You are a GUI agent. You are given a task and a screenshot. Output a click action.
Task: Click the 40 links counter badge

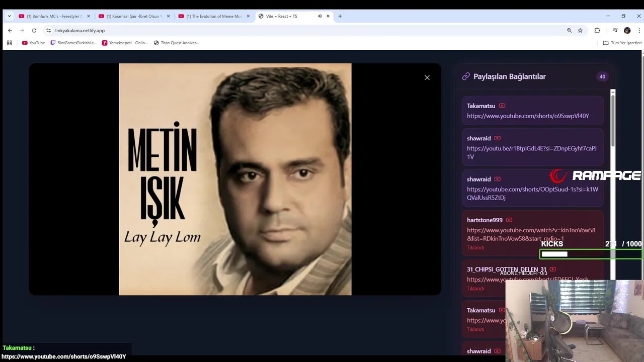[602, 76]
